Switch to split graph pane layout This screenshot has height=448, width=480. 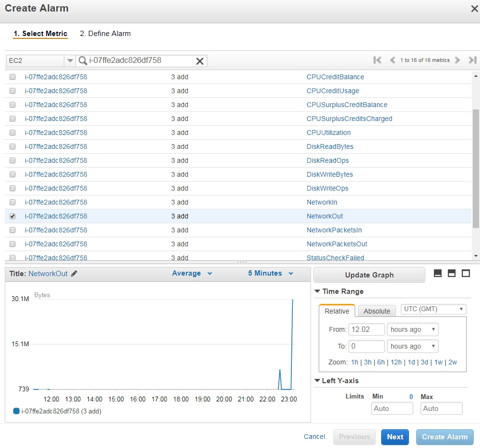[452, 273]
